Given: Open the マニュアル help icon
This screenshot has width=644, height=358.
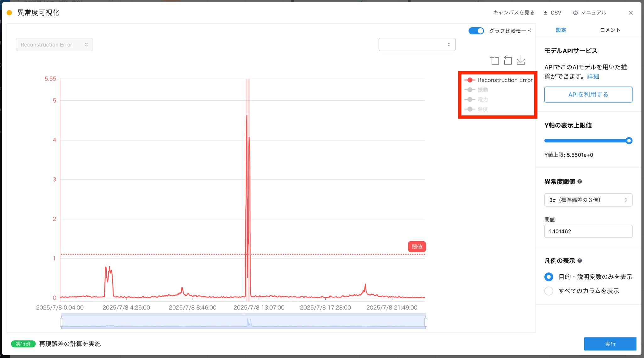Looking at the screenshot, I should 575,13.
